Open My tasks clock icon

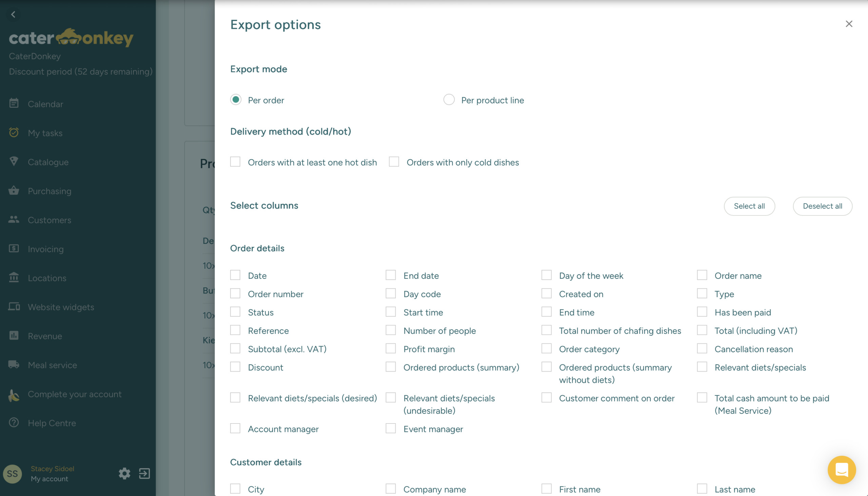coord(14,132)
